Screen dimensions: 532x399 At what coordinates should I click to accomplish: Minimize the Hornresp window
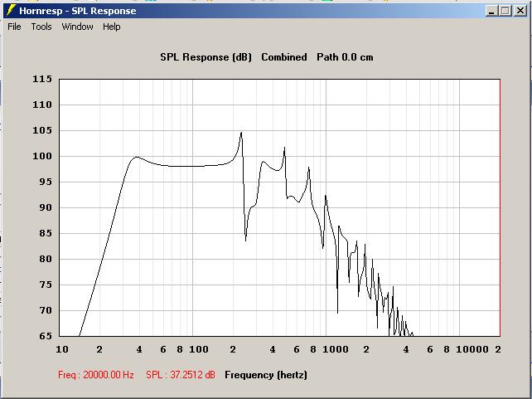point(491,11)
